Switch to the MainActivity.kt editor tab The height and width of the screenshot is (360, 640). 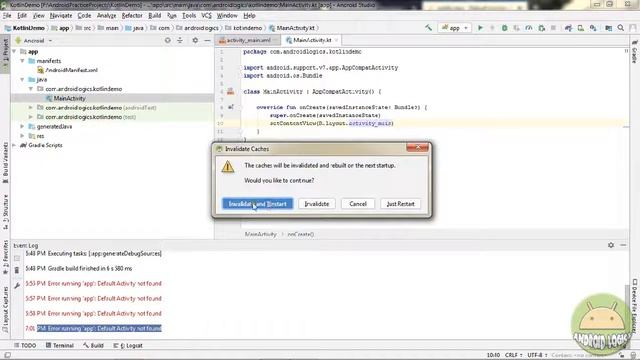pos(312,40)
